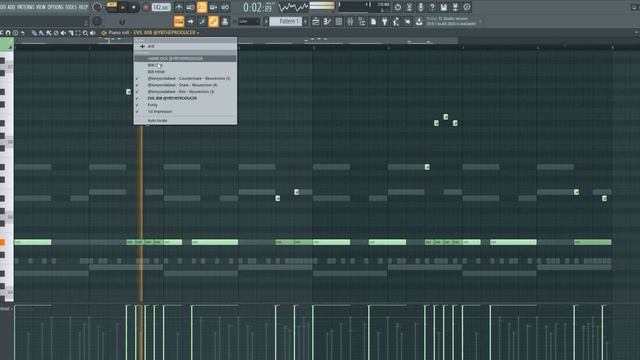Toggle the Snare - Resurrection entry
The height and width of the screenshot is (360, 640).
click(185, 85)
